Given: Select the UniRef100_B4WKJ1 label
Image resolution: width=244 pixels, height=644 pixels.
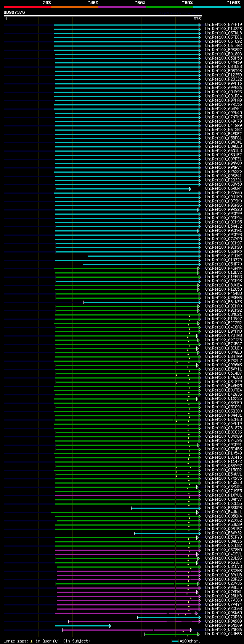Looking at the screenshot, I should pyautogui.click(x=223, y=512).
